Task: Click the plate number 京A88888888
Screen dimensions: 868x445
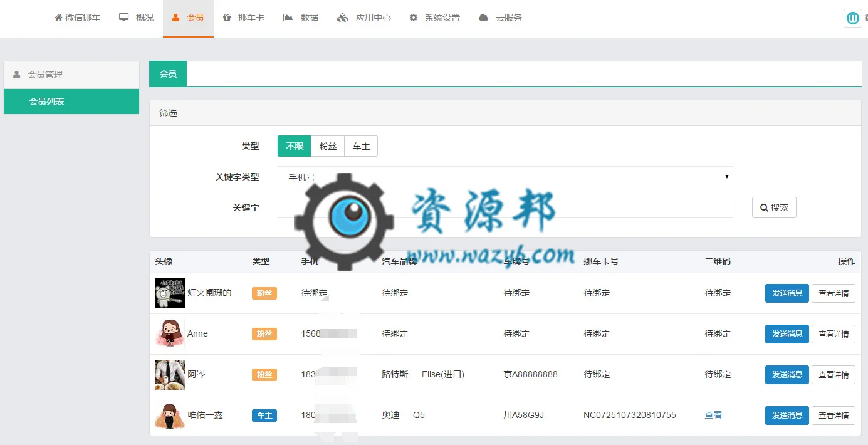Action: coord(530,374)
